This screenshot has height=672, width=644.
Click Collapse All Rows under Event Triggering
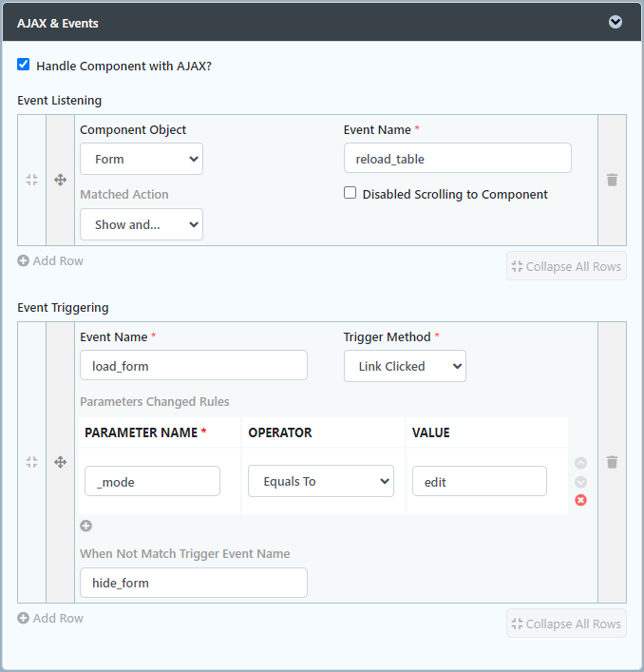point(566,624)
